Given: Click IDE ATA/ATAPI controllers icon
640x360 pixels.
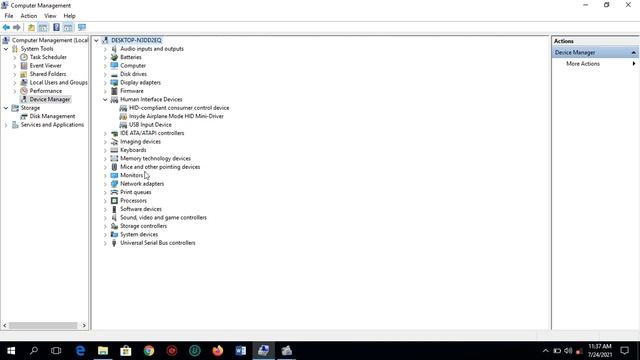Looking at the screenshot, I should tap(114, 133).
